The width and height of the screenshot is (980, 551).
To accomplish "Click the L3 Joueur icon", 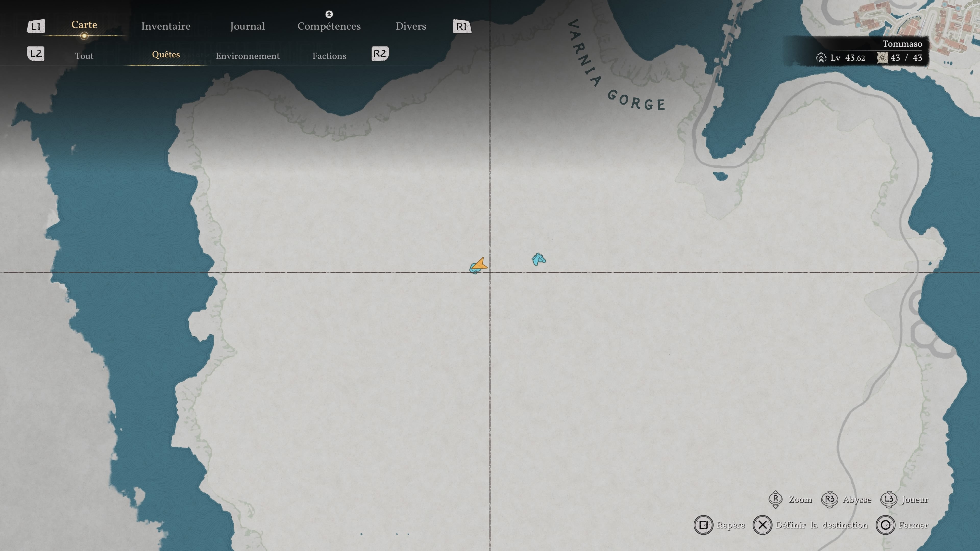I will pos(889,499).
